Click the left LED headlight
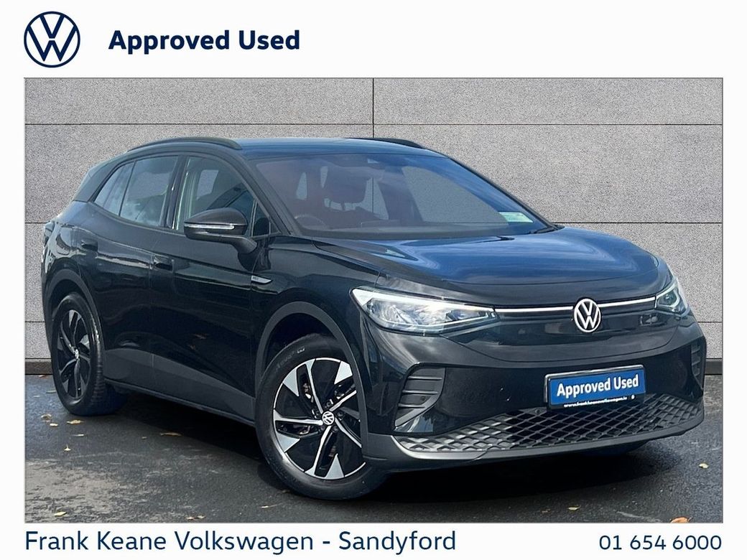 click(424, 310)
